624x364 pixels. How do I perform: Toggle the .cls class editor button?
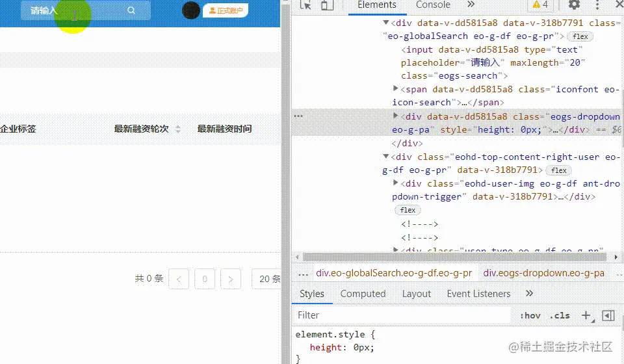coord(560,316)
